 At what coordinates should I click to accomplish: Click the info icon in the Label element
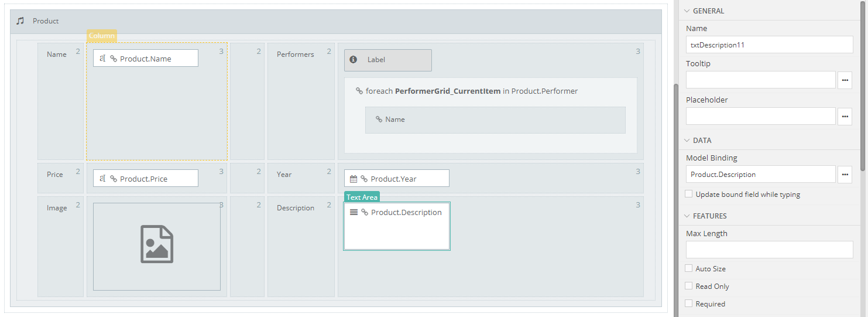[x=353, y=60]
